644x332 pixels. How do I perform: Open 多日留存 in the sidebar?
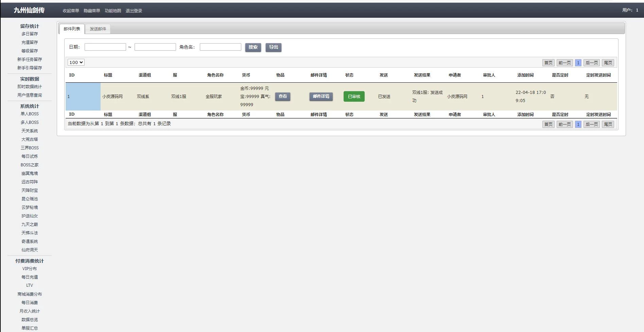coord(30,34)
